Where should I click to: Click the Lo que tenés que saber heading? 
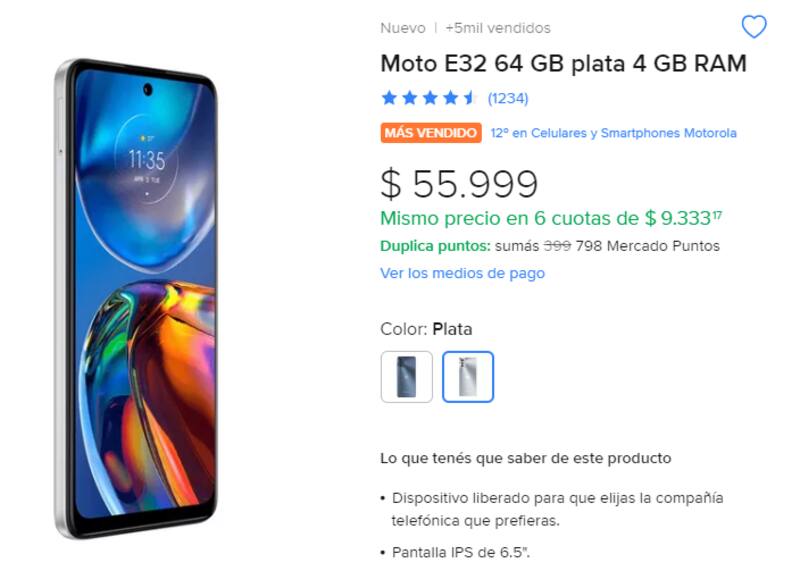click(x=526, y=458)
